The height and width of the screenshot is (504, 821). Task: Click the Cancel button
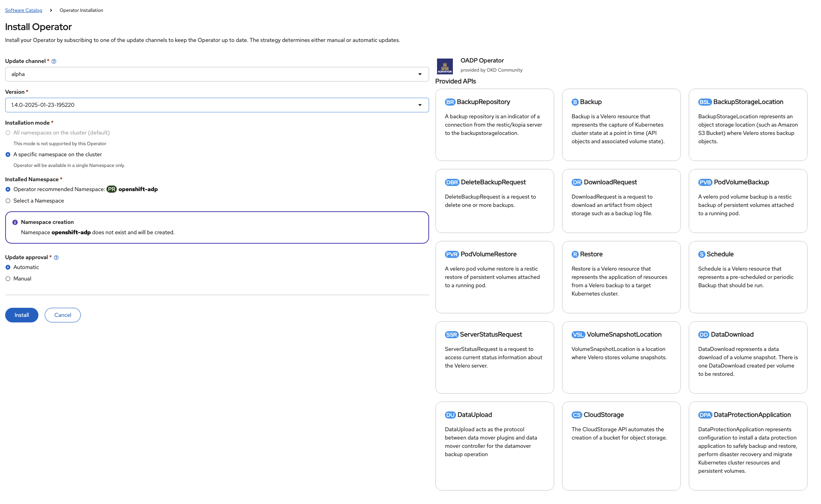[x=63, y=315]
